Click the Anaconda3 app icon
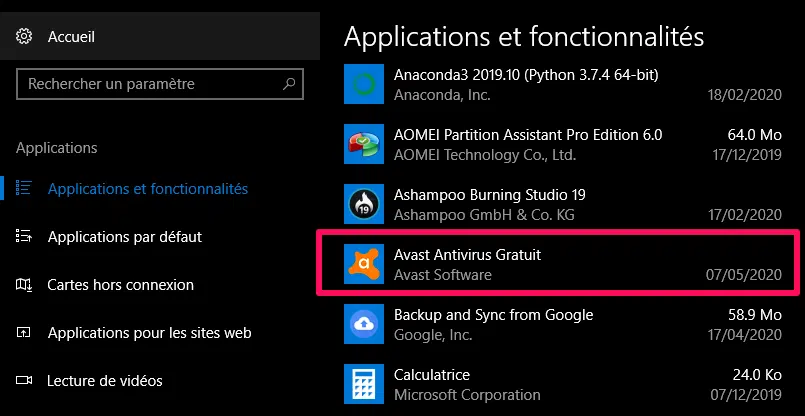The image size is (805, 416). [363, 84]
